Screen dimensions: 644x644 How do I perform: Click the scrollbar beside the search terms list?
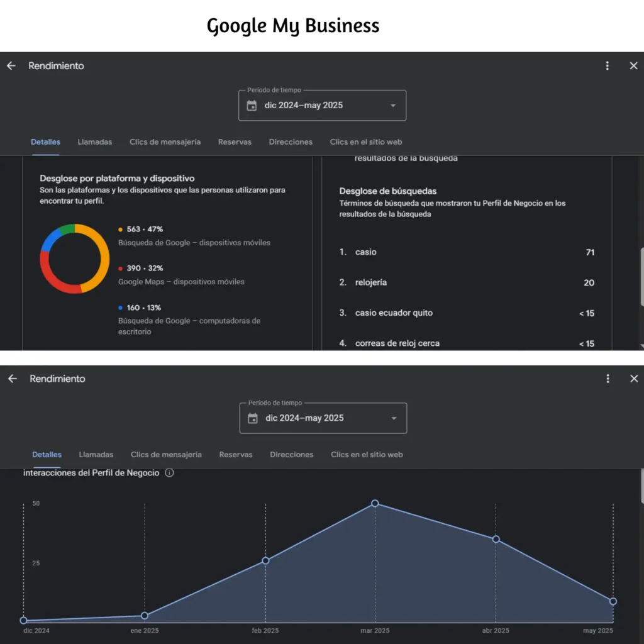[641, 277]
